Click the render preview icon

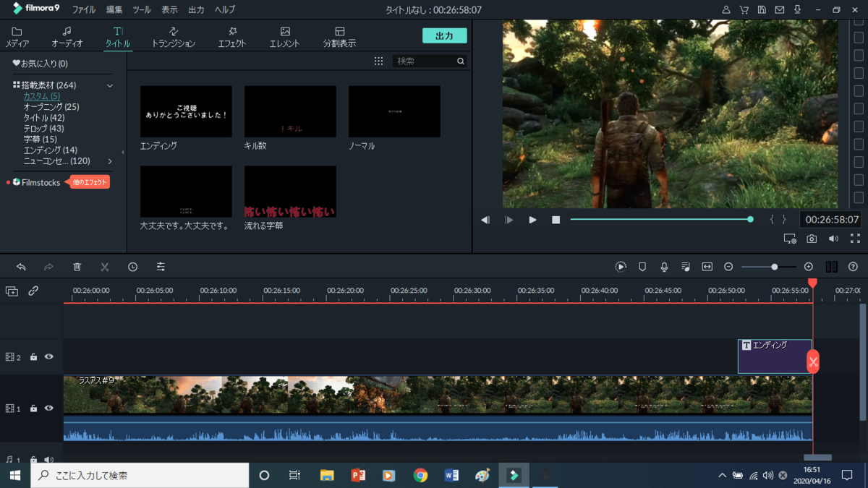click(621, 267)
